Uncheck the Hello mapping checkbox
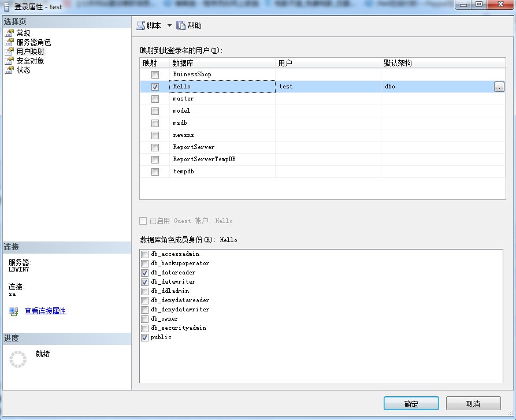Screen dimensions: 516x420 tap(155, 87)
